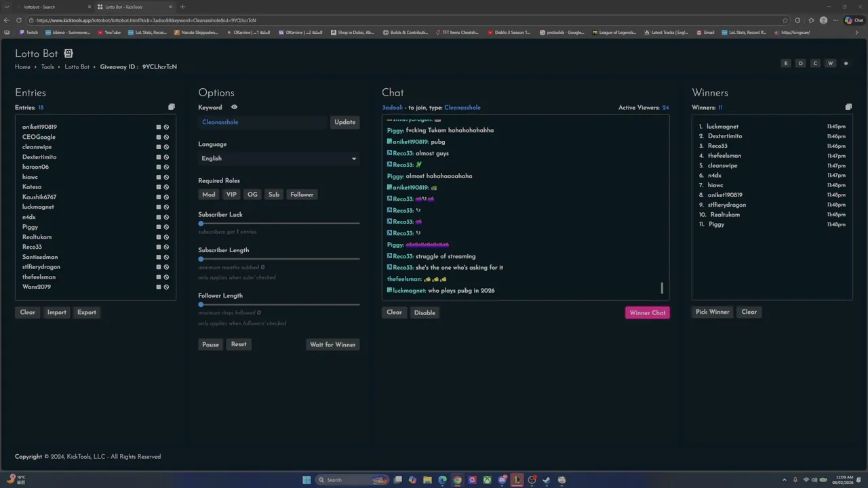The height and width of the screenshot is (488, 868).
Task: Remove Wans2079 entry via its minus-square icon
Action: (x=159, y=287)
